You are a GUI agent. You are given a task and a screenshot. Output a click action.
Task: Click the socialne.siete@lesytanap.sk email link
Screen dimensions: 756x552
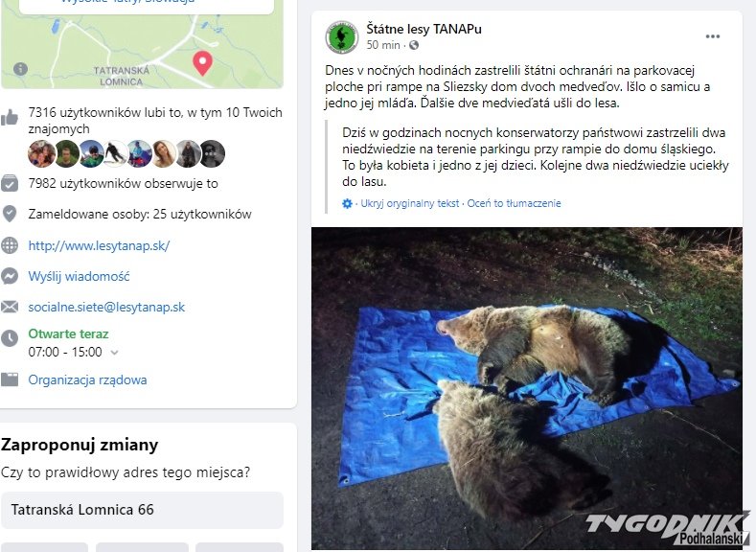click(106, 307)
